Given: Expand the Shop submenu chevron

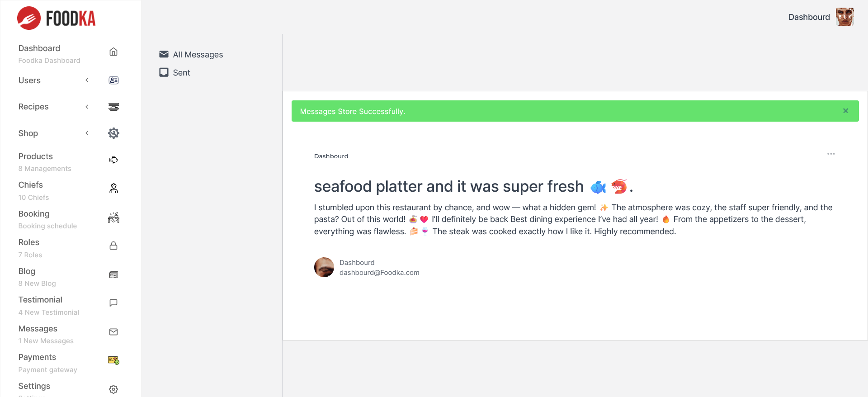Looking at the screenshot, I should click(x=87, y=133).
